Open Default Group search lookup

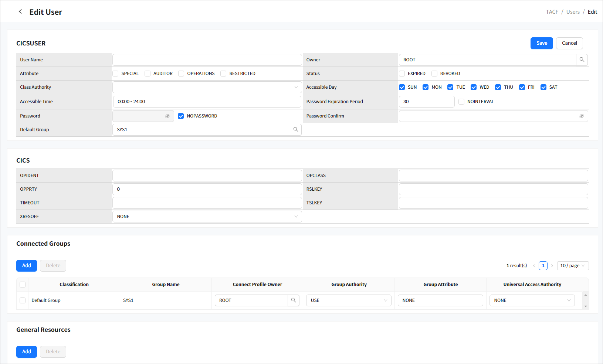[x=295, y=130]
